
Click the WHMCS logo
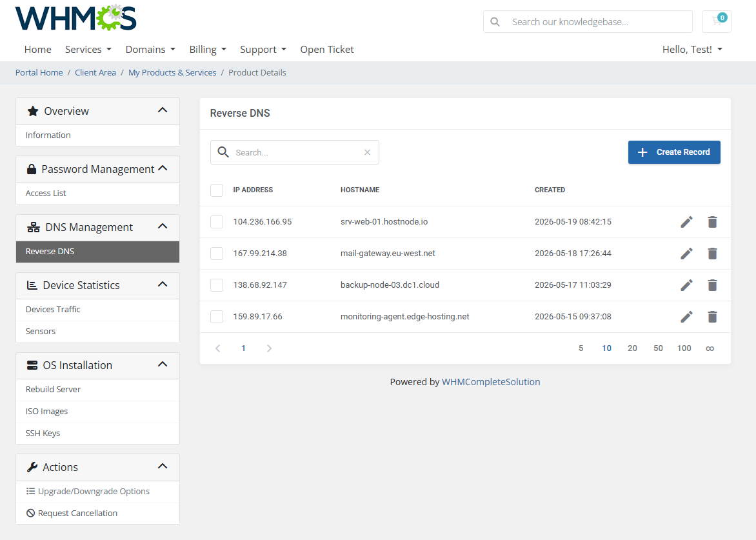click(x=75, y=18)
